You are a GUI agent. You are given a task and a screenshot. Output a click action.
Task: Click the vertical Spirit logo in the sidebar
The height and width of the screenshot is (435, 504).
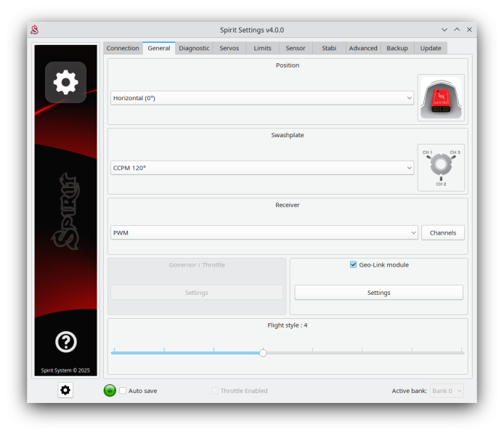coord(65,211)
